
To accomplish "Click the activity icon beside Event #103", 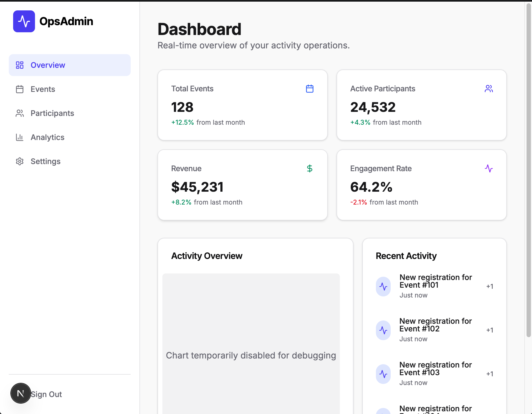I will (383, 374).
